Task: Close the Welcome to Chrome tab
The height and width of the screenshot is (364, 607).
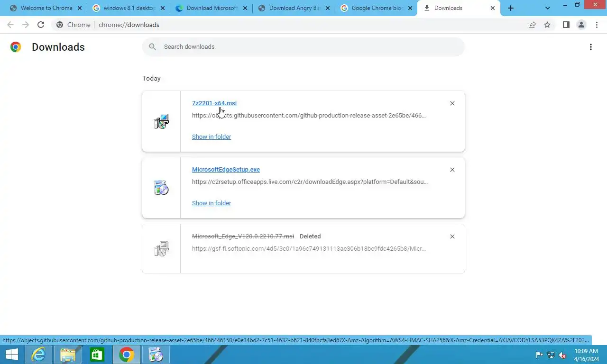Action: pos(80,8)
